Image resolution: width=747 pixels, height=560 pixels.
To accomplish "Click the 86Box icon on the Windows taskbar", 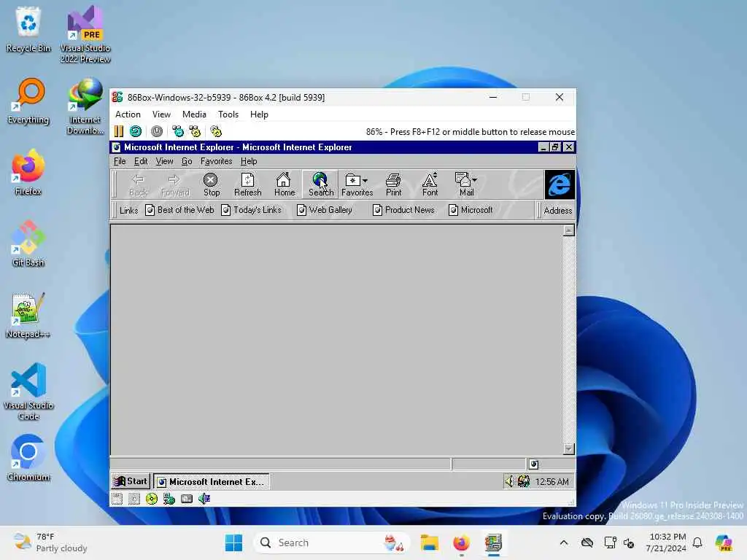I will click(494, 542).
